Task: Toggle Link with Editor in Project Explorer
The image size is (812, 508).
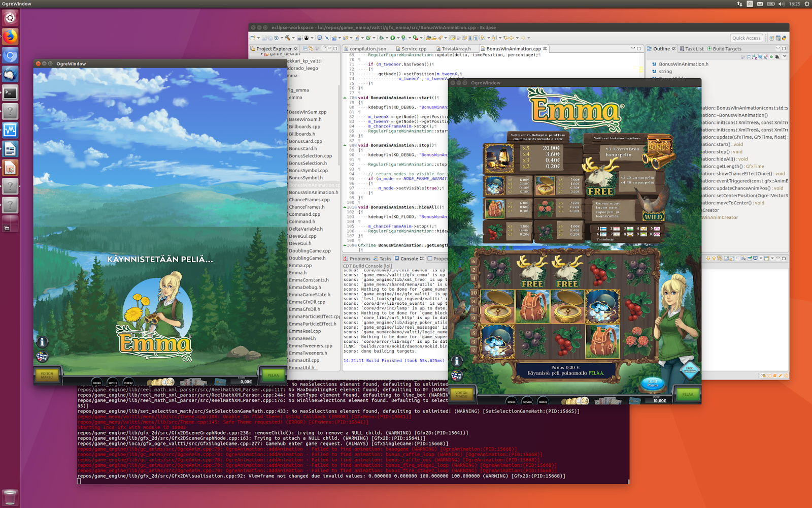Action: coord(311,48)
